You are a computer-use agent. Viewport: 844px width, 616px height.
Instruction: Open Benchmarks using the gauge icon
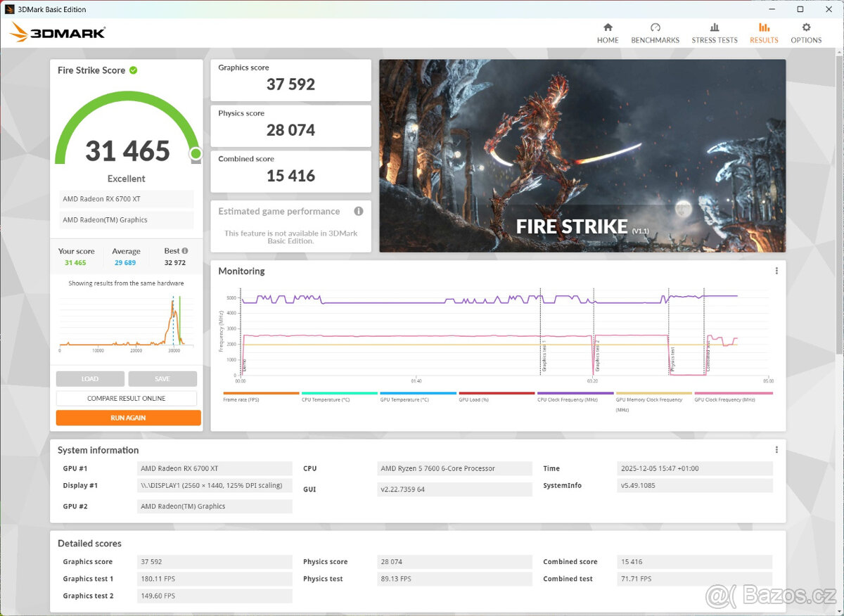tap(655, 32)
